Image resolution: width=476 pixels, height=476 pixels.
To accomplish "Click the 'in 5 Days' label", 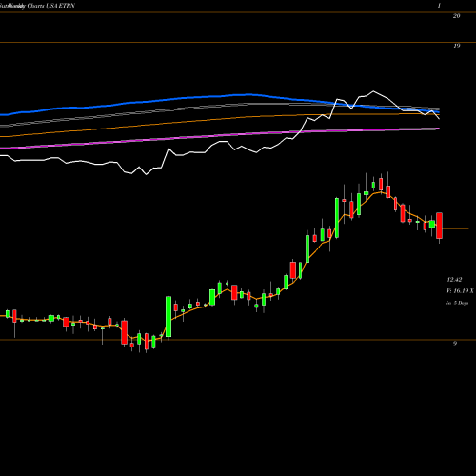I will [x=457, y=303].
